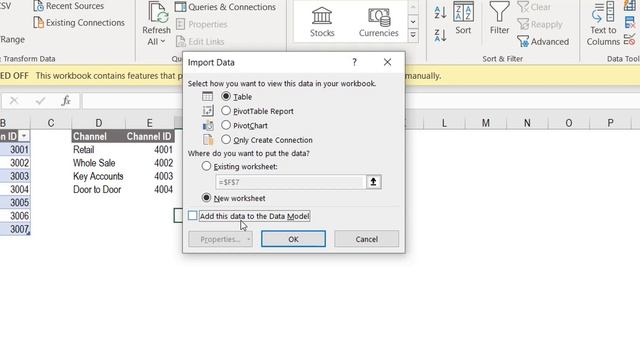The width and height of the screenshot is (640, 360).
Task: Select the Retail cell
Action: (x=98, y=149)
